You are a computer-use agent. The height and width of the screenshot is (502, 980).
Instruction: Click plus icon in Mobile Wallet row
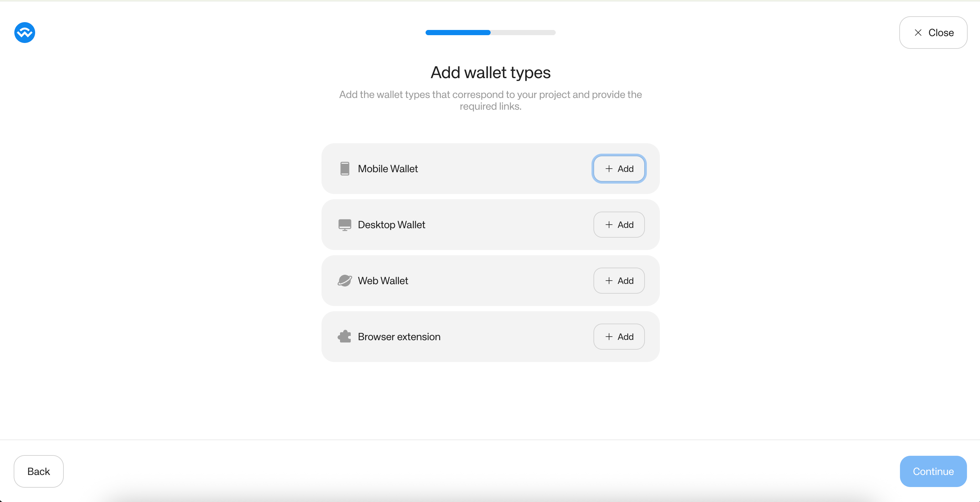[x=609, y=169]
